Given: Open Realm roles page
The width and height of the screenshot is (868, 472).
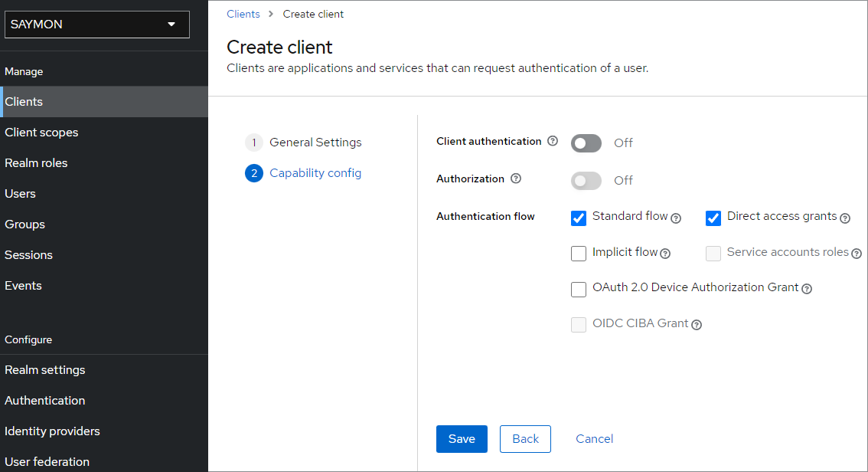Looking at the screenshot, I should [104, 163].
